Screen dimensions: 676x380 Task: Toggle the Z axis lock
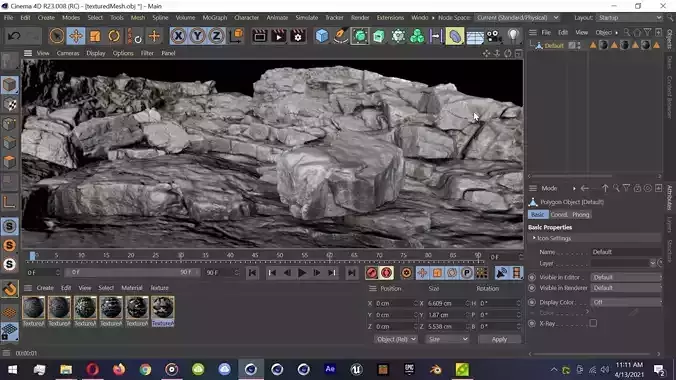point(216,36)
